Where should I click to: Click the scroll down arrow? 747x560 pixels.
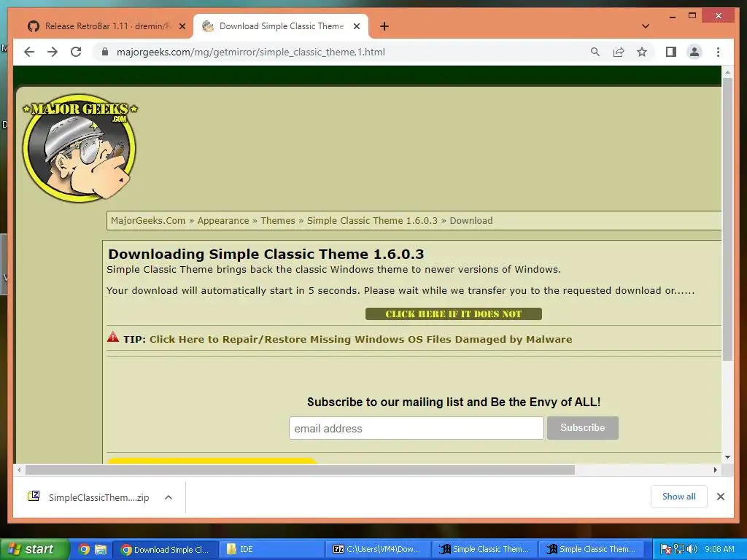727,457
